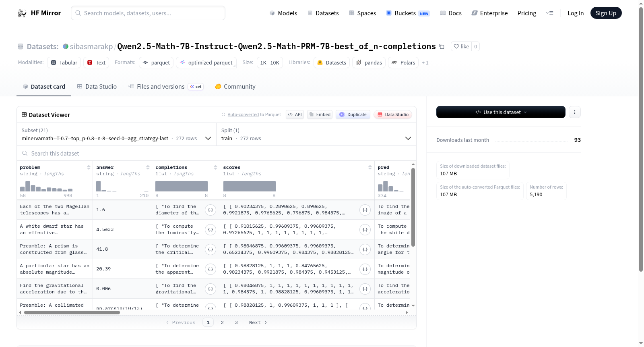Filter by parquet format tag

pos(156,62)
